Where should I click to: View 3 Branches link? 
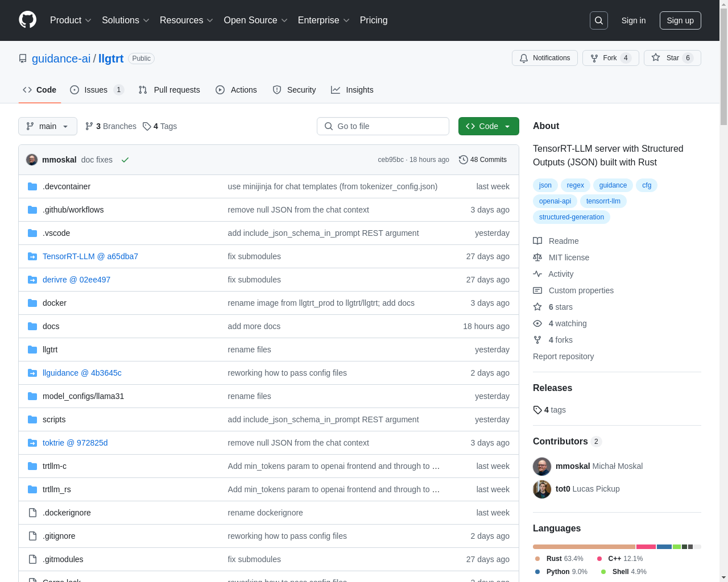click(x=111, y=126)
